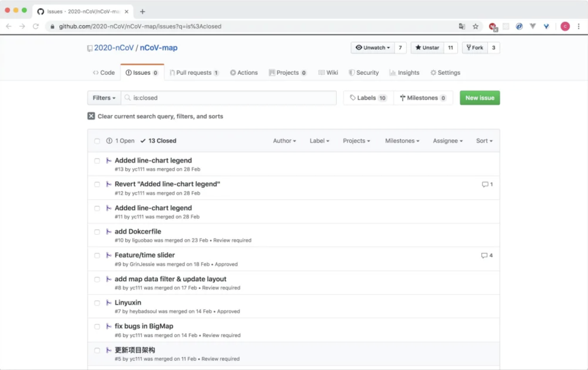Click the green New issue button
The image size is (588, 370).
480,98
